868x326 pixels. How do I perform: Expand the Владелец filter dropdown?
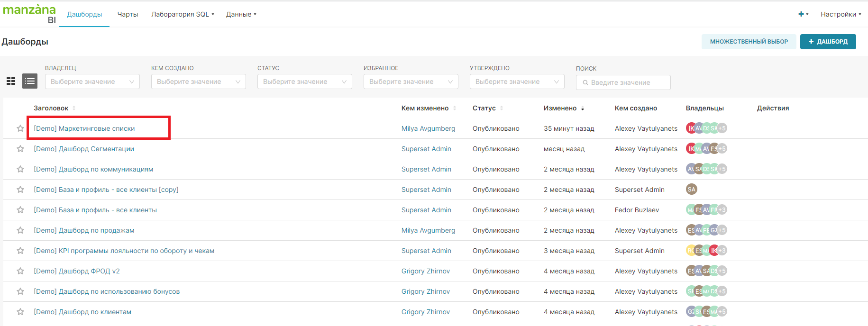[x=92, y=81]
